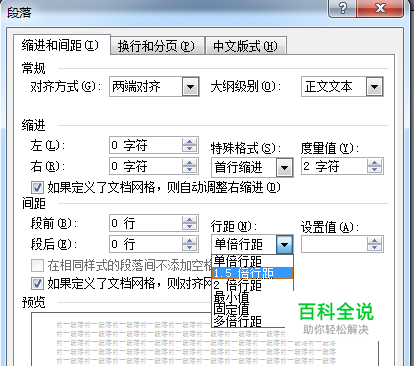Click the 首行缩进 special format box

(252, 168)
